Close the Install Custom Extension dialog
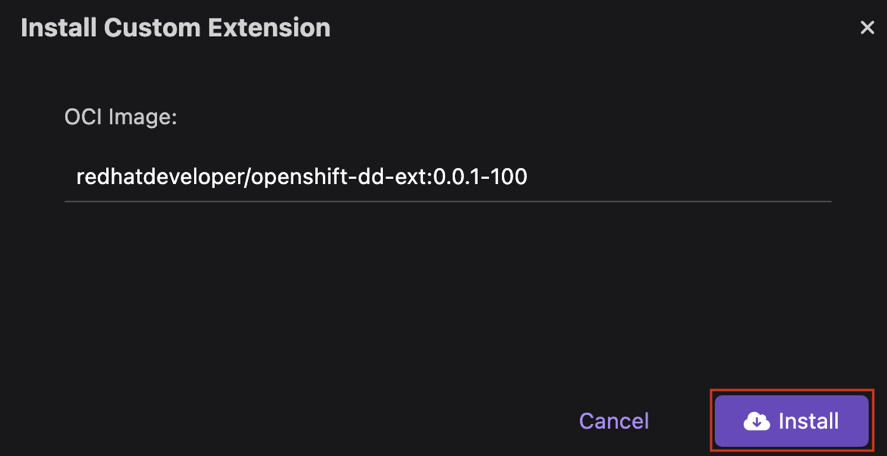The height and width of the screenshot is (456, 887). [867, 28]
